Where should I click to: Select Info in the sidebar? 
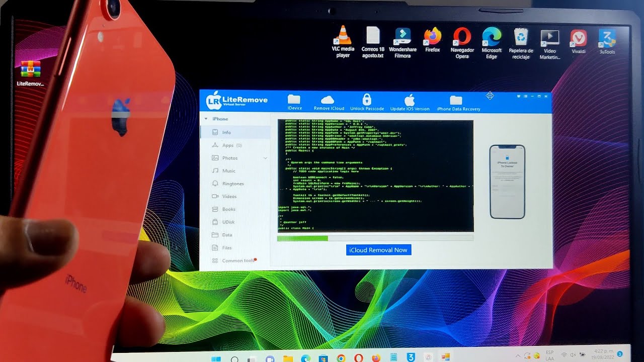point(235,132)
